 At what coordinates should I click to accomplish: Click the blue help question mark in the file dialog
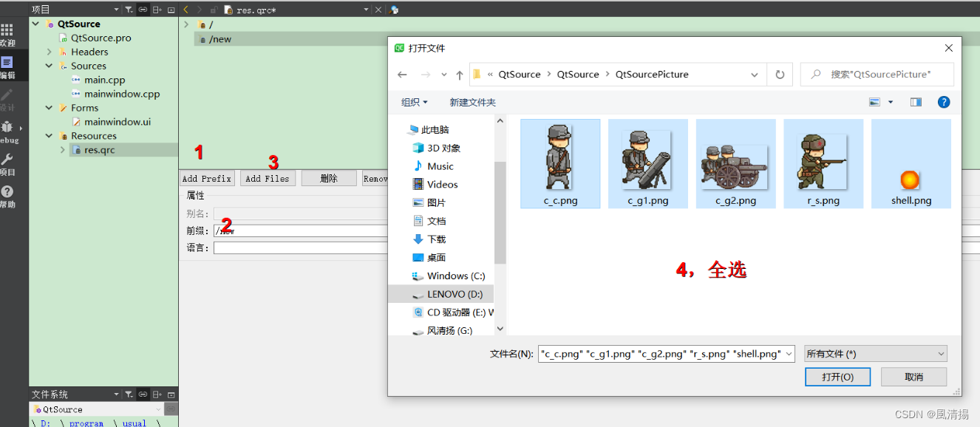[944, 102]
